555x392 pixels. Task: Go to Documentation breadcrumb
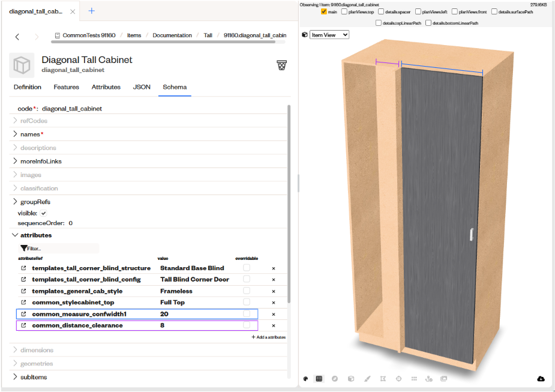(x=172, y=35)
